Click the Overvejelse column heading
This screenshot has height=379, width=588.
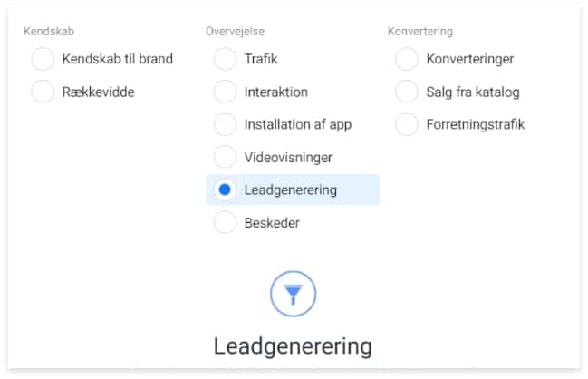coord(236,31)
